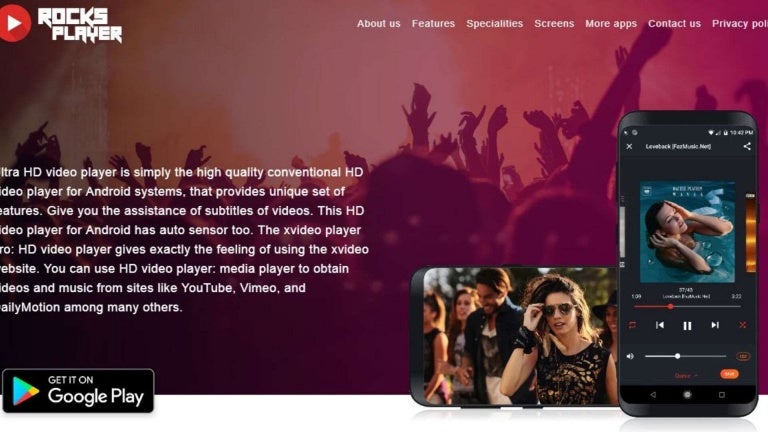Open the Specialities nav link
Screen dimensions: 768x432
point(494,24)
